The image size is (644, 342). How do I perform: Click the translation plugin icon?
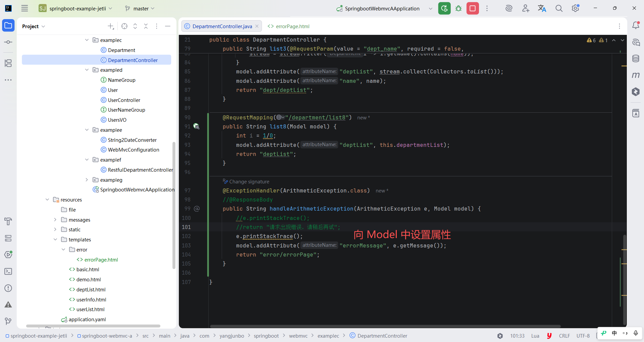point(542,8)
